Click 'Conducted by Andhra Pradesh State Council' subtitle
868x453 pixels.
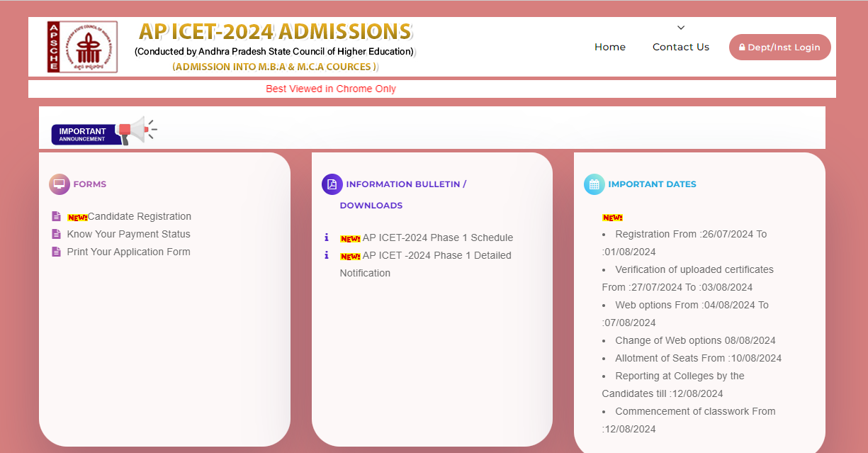(275, 52)
